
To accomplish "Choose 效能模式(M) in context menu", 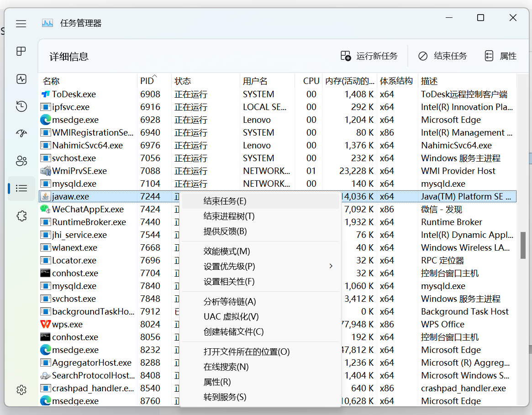I will click(x=261, y=252).
